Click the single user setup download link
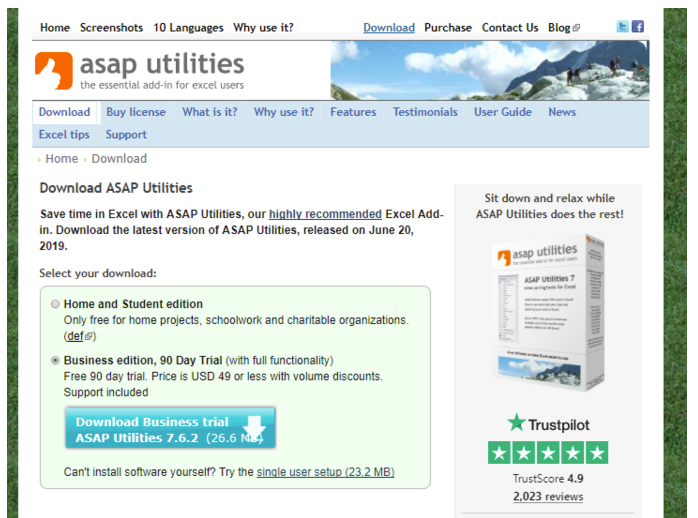698x518 pixels. coord(325,472)
